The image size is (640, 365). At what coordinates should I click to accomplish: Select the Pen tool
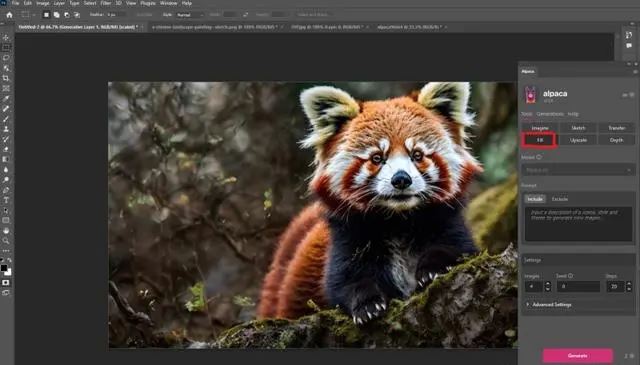[x=6, y=190]
